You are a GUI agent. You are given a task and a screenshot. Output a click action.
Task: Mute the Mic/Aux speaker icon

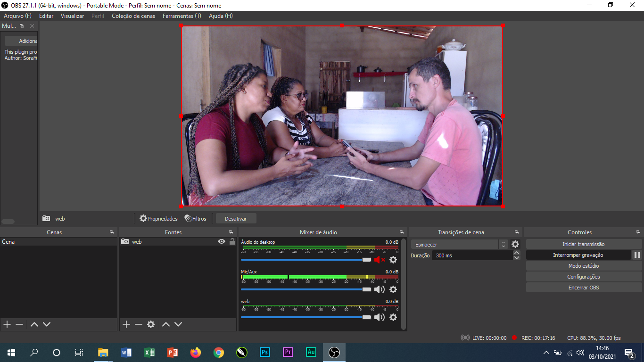380,289
